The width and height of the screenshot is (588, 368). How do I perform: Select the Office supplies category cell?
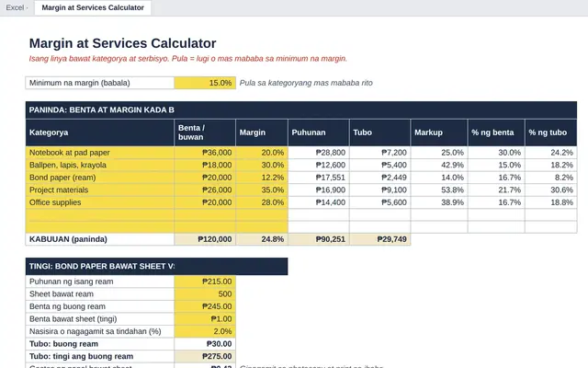click(100, 202)
